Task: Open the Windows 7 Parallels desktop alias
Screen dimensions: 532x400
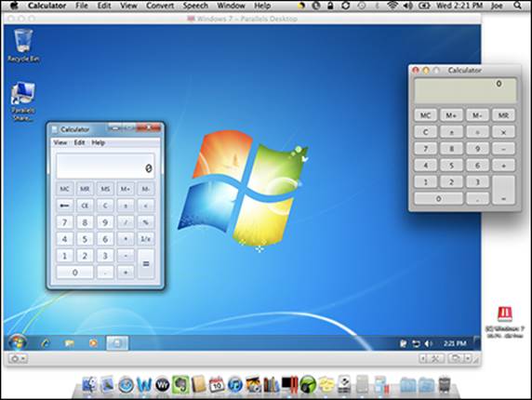Action: point(504,322)
